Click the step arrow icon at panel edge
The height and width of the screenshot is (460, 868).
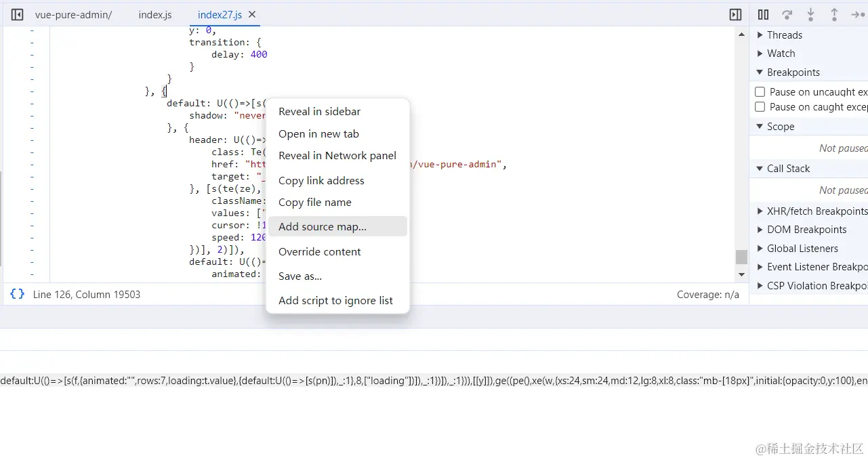(x=858, y=14)
